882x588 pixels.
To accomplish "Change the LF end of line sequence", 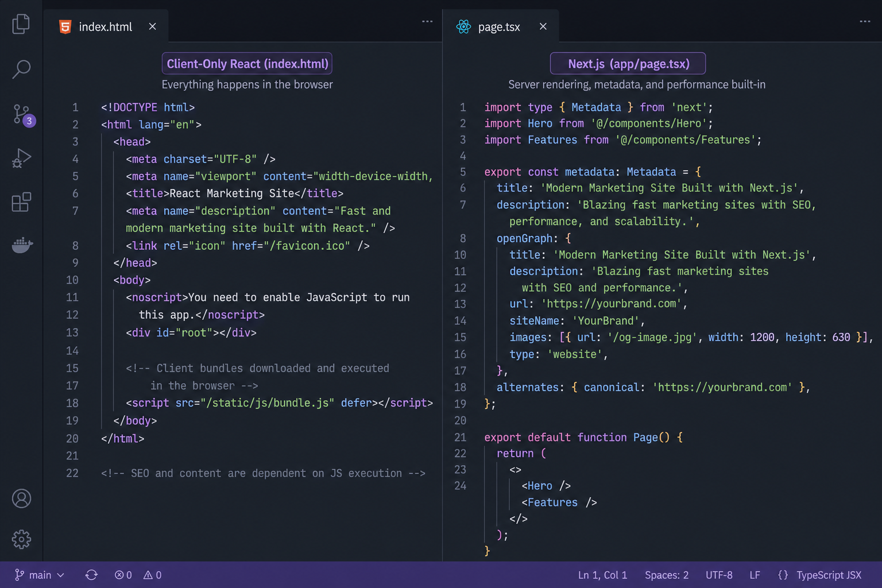I will point(755,575).
